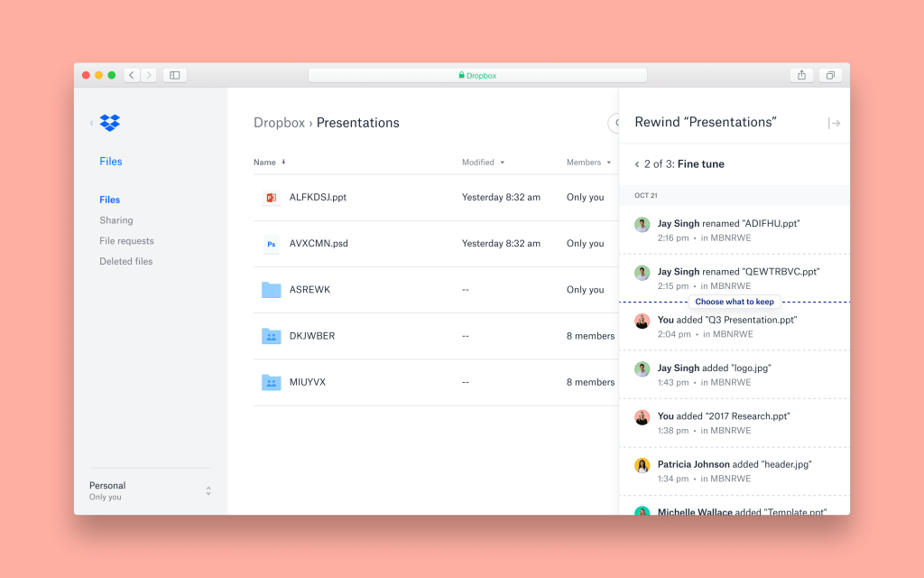The width and height of the screenshot is (924, 578).
Task: Open Sharing in the sidebar
Action: coord(116,220)
